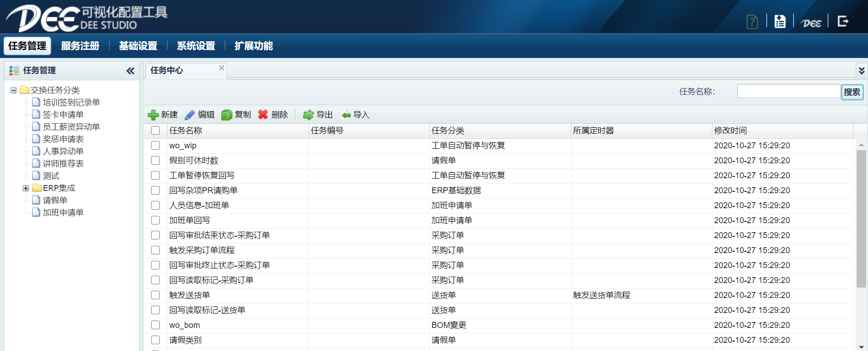Click the red X Delete (删除) icon
868x351 pixels.
[x=263, y=115]
